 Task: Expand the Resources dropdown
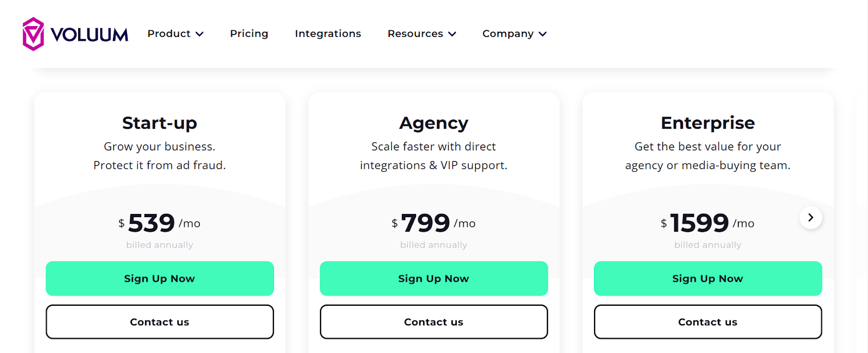point(422,34)
